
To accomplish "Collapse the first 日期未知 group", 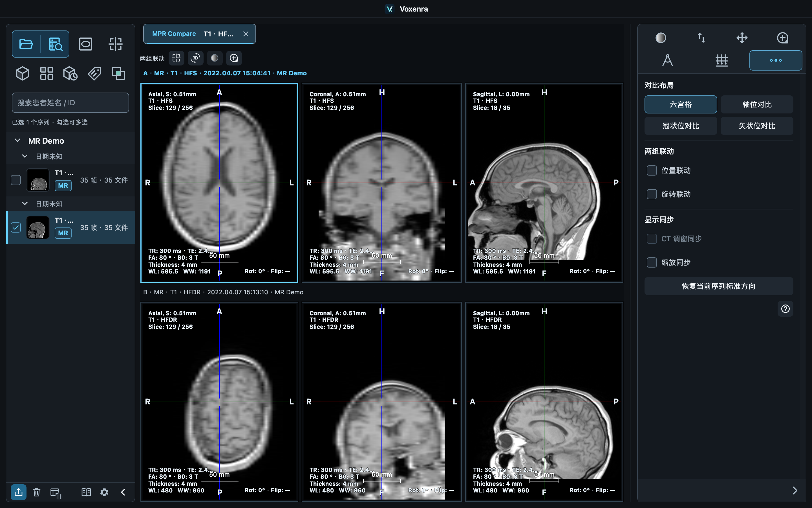I will pyautogui.click(x=25, y=156).
